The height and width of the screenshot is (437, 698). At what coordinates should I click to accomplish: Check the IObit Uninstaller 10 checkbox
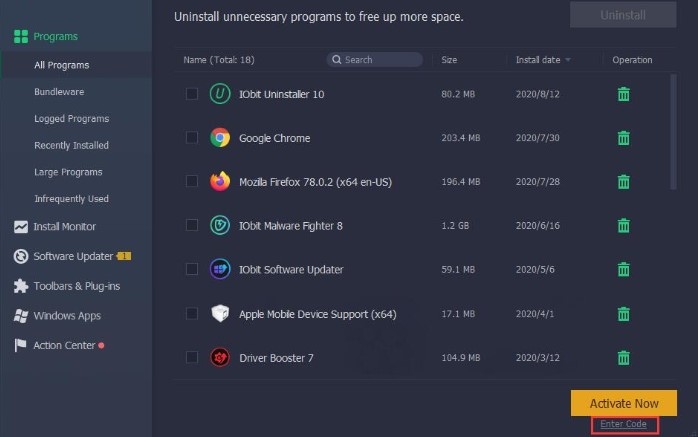192,94
